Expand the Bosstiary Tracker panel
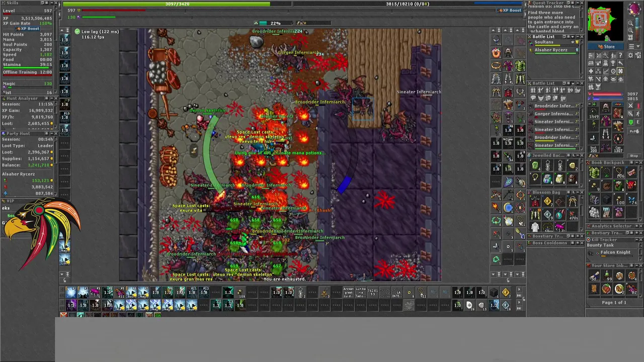The image size is (644, 362). coord(578,236)
